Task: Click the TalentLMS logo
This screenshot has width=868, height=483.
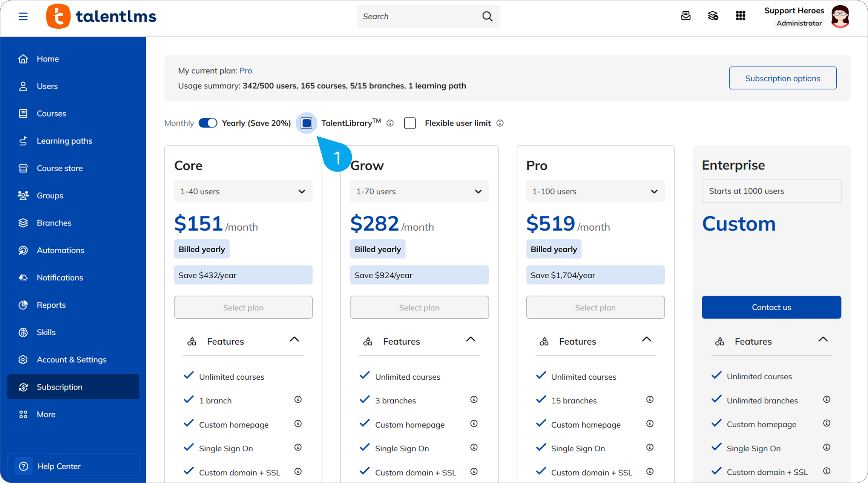Action: point(101,16)
